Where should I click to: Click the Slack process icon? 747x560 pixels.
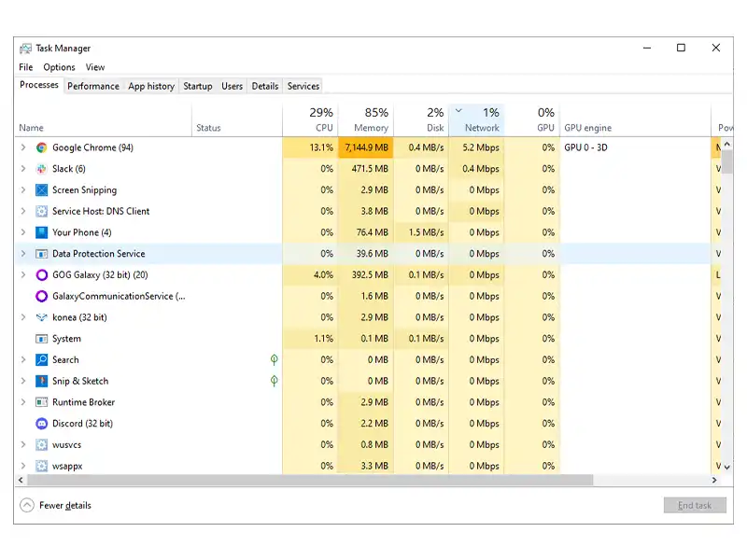[x=41, y=169]
